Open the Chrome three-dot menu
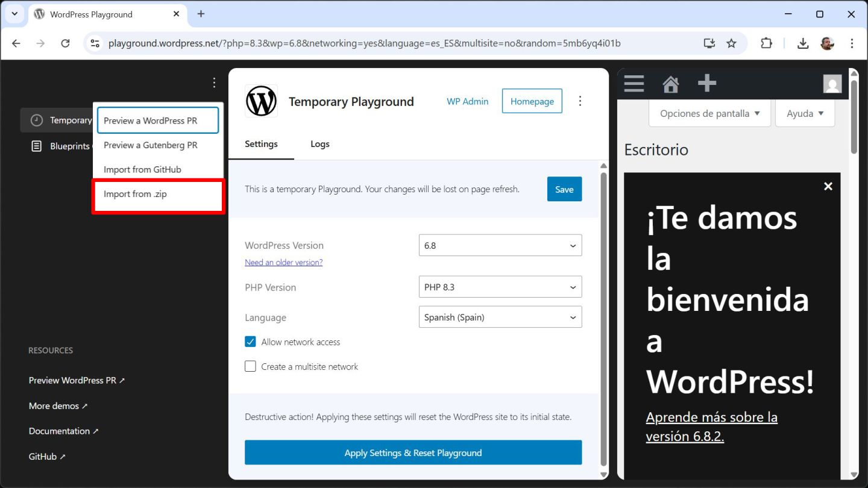 [852, 43]
